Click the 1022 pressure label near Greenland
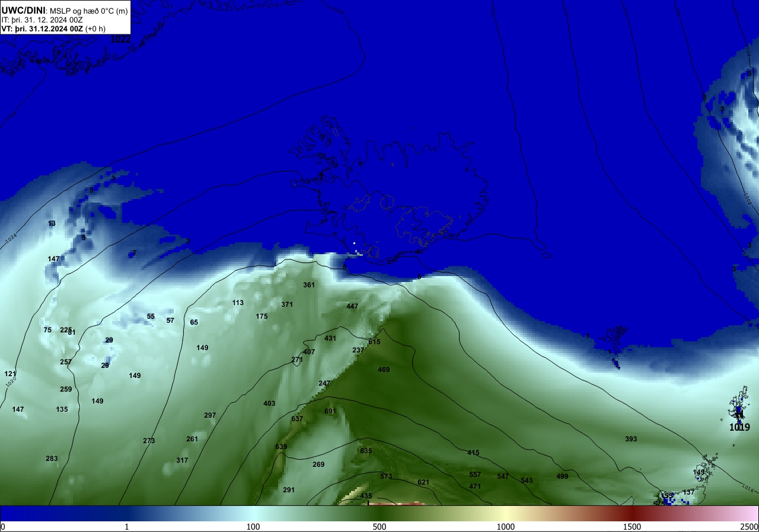Viewport: 759px width, 532px height. pyautogui.click(x=121, y=39)
